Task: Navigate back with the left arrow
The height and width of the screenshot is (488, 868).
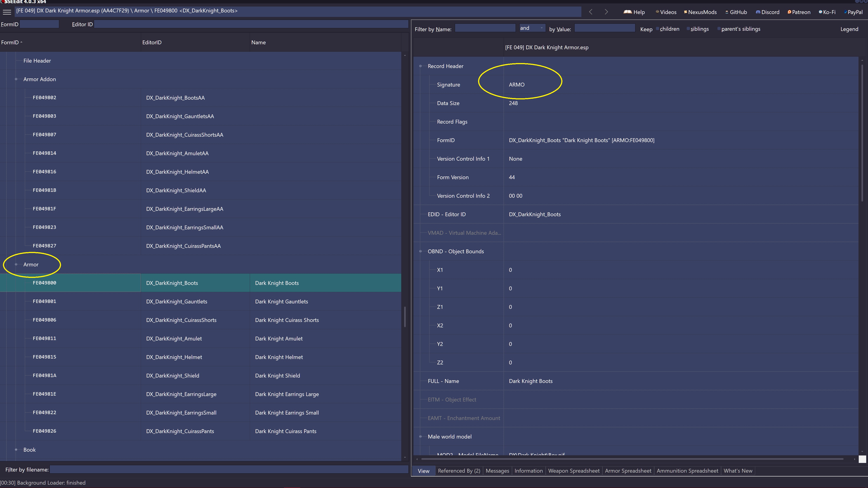Action: pos(591,12)
